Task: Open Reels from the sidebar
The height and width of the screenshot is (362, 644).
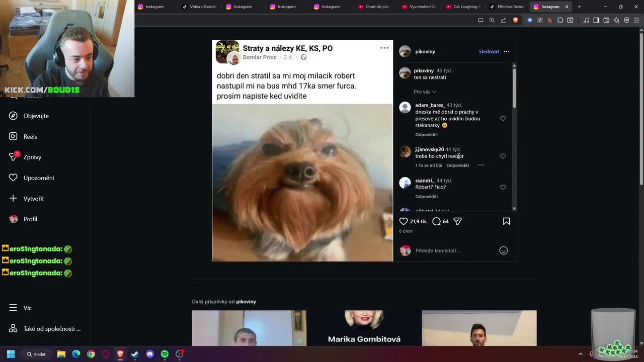Action: click(x=23, y=136)
